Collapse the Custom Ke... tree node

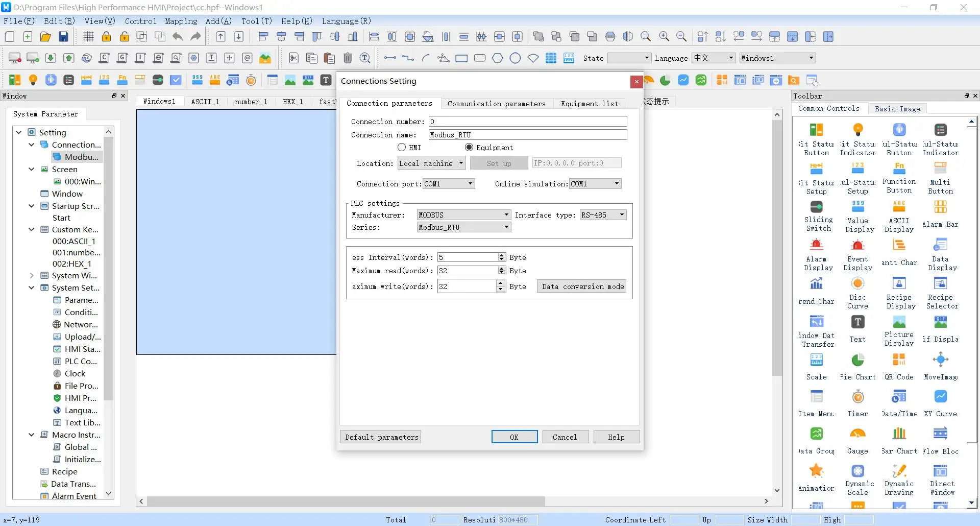(x=31, y=230)
